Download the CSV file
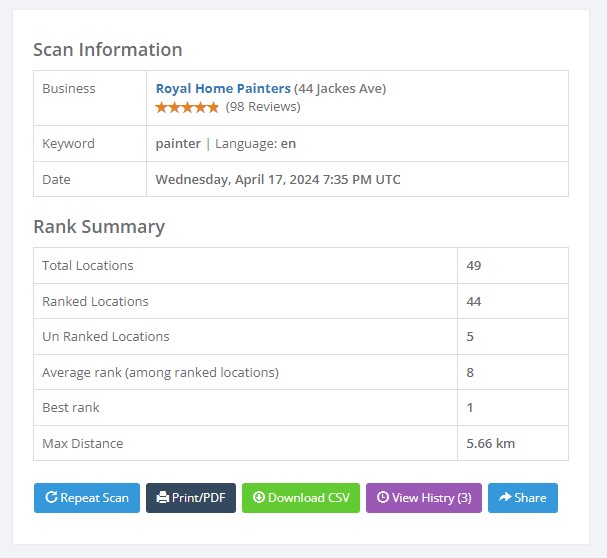607x558 pixels. [300, 498]
